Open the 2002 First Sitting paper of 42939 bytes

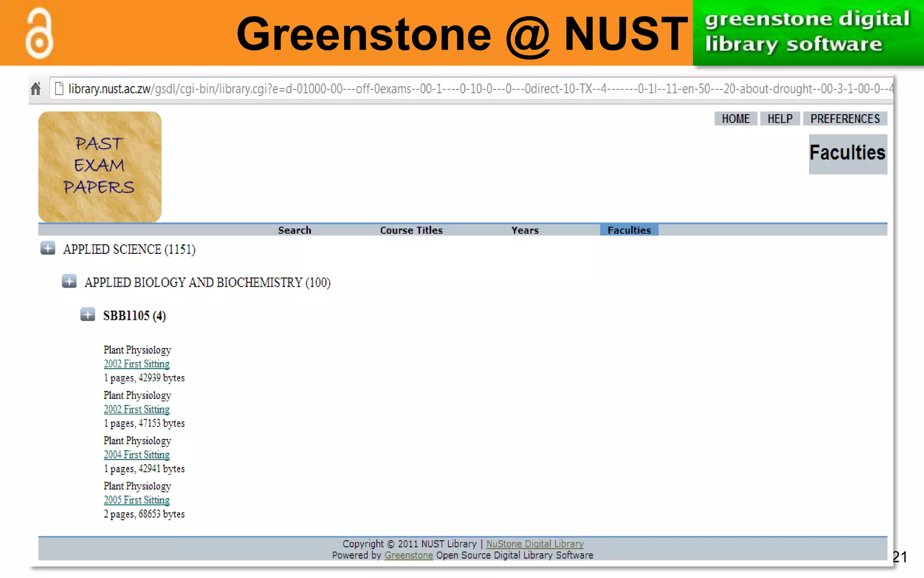(137, 364)
